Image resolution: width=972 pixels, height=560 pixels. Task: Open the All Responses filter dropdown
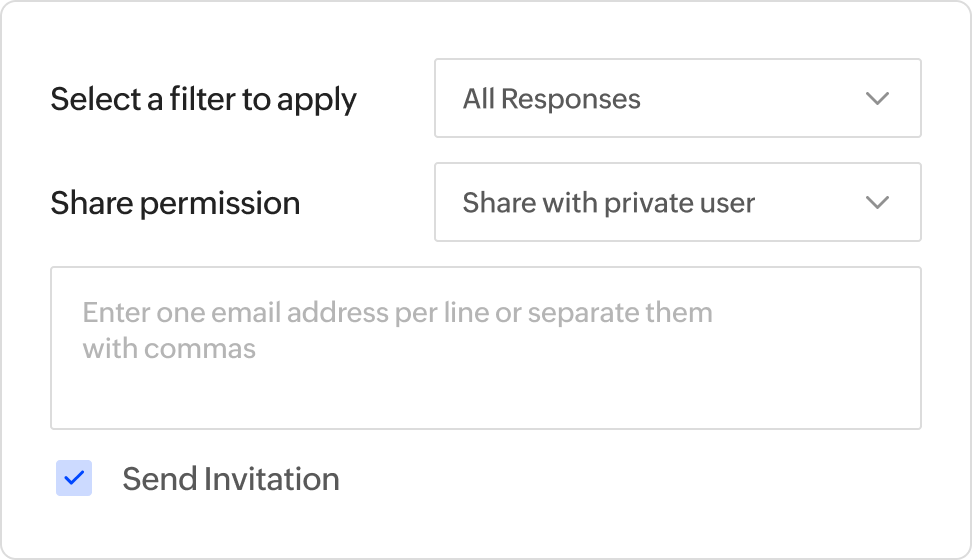[x=677, y=98]
